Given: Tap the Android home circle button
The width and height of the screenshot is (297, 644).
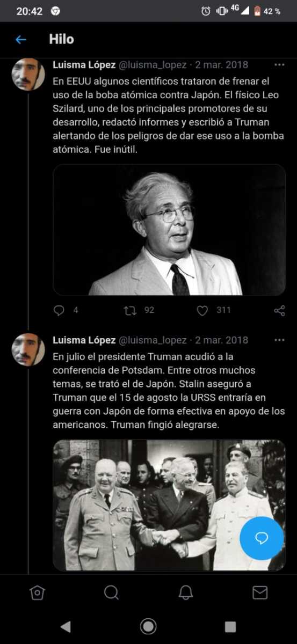Looking at the screenshot, I should pyautogui.click(x=148, y=626).
